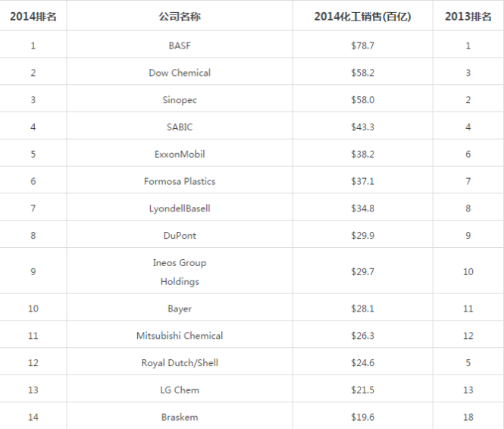This screenshot has height=429, width=504.
Task: Click the 公司名称 column header
Action: click(180, 17)
